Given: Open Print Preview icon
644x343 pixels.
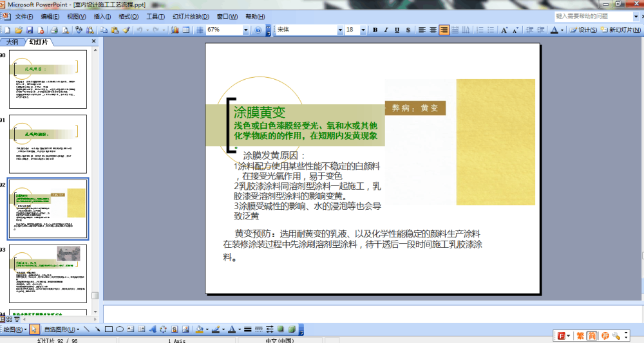Looking at the screenshot, I should 65,30.
